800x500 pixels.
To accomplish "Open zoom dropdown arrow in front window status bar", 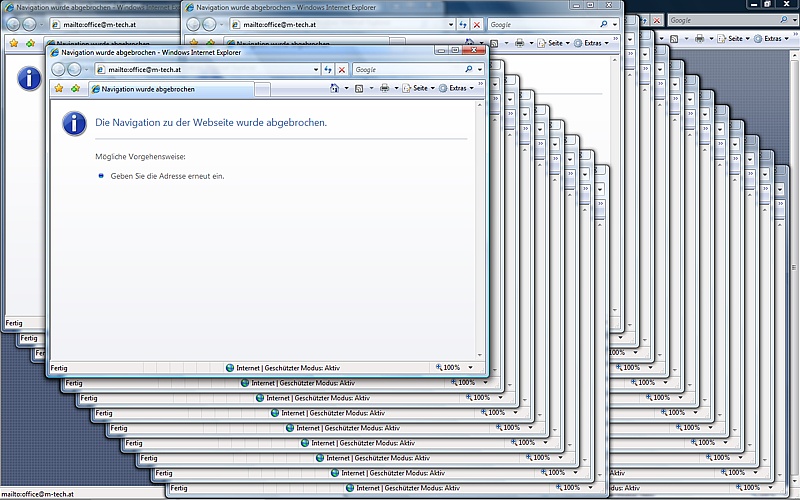I will (x=470, y=367).
